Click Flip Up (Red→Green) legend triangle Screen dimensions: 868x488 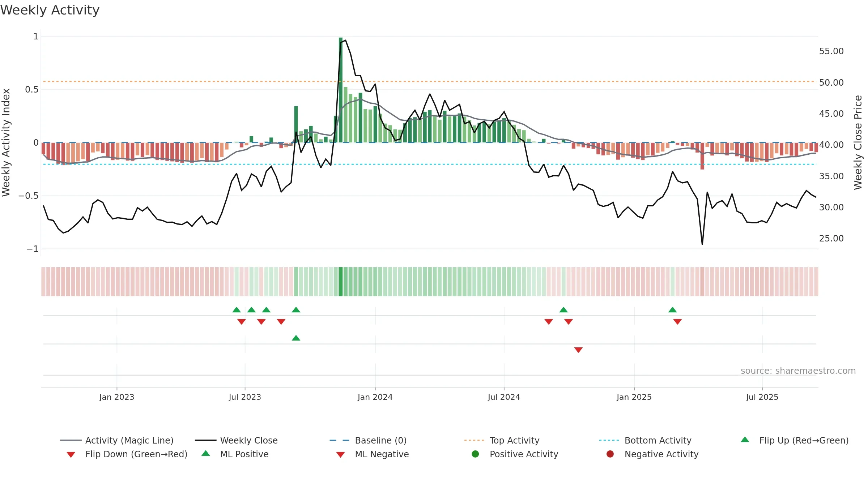click(745, 440)
